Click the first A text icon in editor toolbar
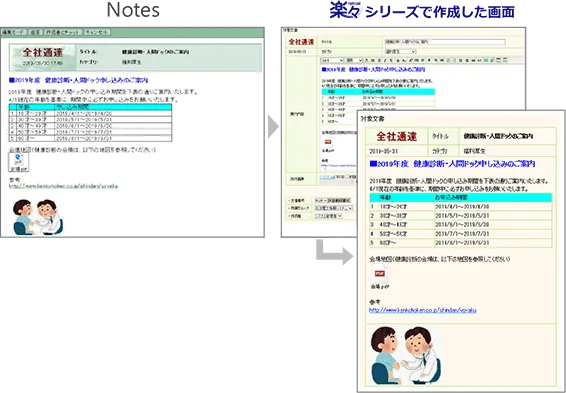 [x=366, y=60]
